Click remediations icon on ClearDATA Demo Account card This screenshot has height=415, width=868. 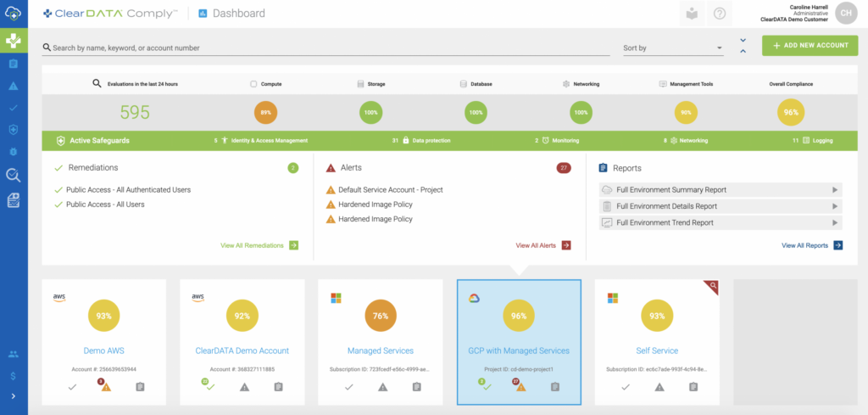click(x=209, y=385)
